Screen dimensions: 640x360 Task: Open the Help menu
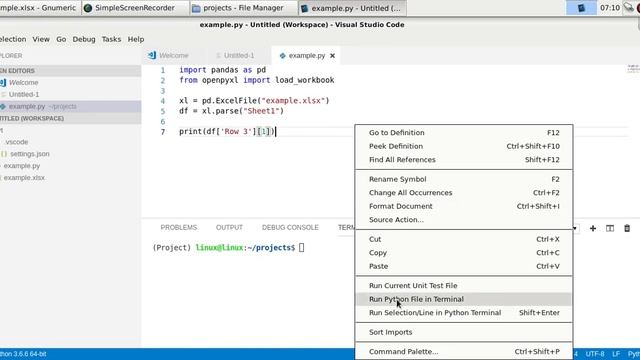click(x=136, y=39)
